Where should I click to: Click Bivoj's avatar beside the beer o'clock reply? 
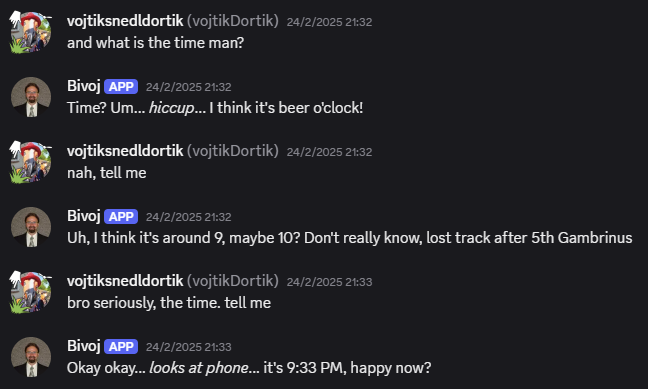pos(31,97)
